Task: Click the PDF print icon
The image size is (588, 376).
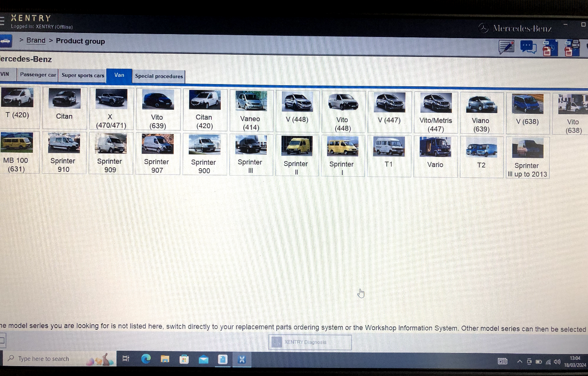Action: pos(572,48)
